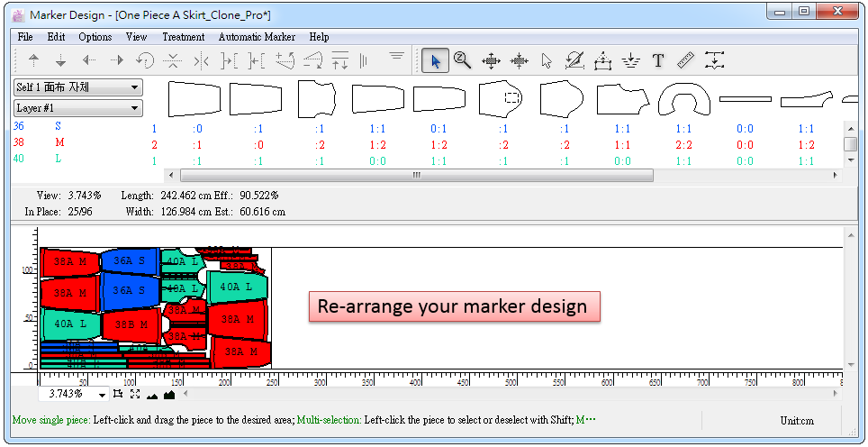Click the hollow arrow pointer tool

[x=547, y=61]
